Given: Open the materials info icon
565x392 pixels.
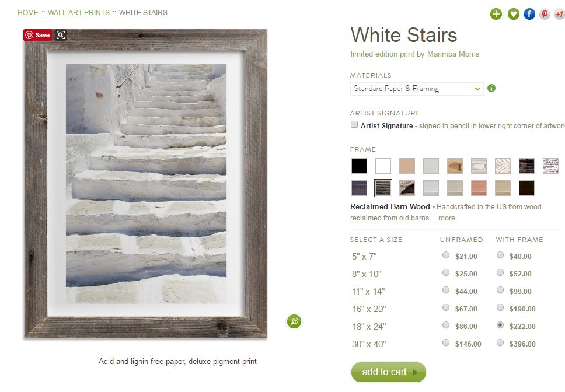Looking at the screenshot, I should point(491,89).
